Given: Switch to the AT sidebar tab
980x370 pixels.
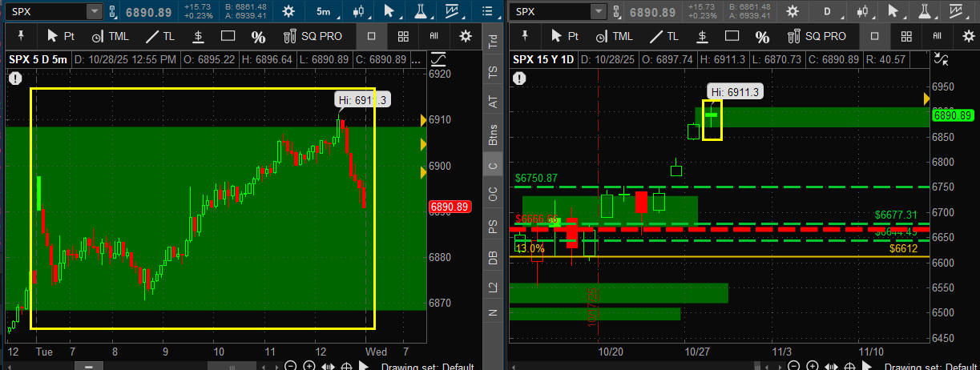Looking at the screenshot, I should 494,102.
